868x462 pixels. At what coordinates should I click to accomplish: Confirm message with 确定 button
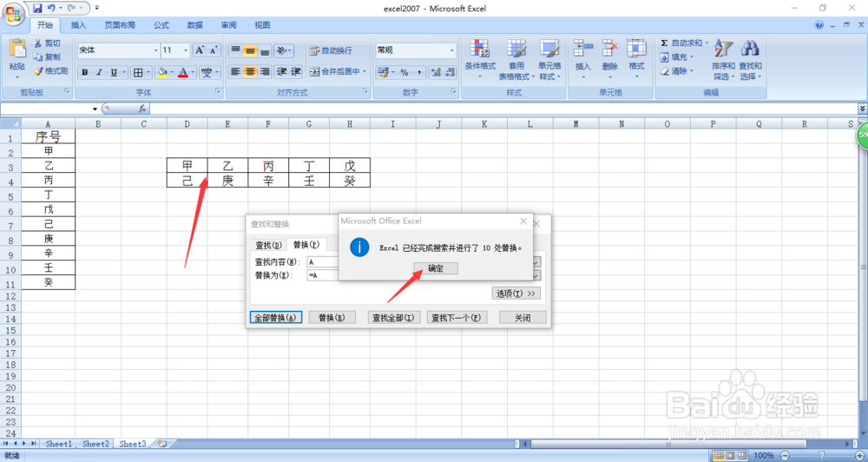(x=436, y=268)
